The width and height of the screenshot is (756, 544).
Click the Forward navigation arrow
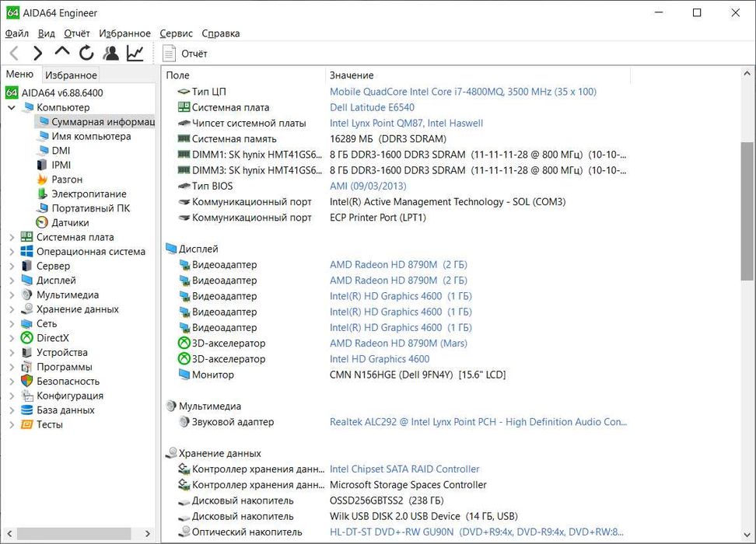37,53
